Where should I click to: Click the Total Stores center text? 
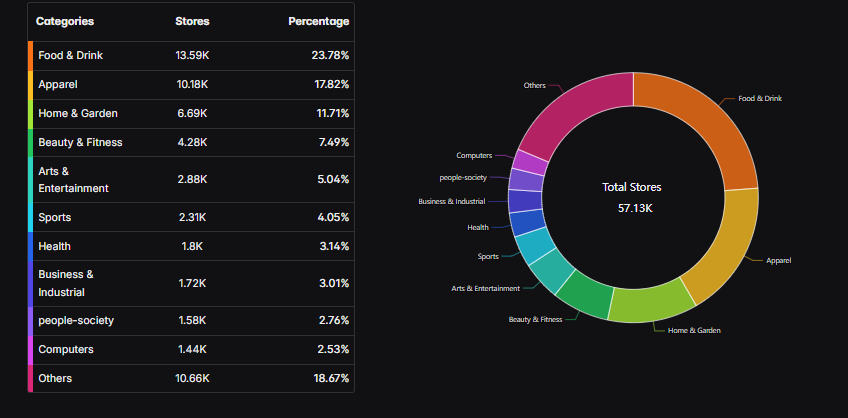point(631,187)
